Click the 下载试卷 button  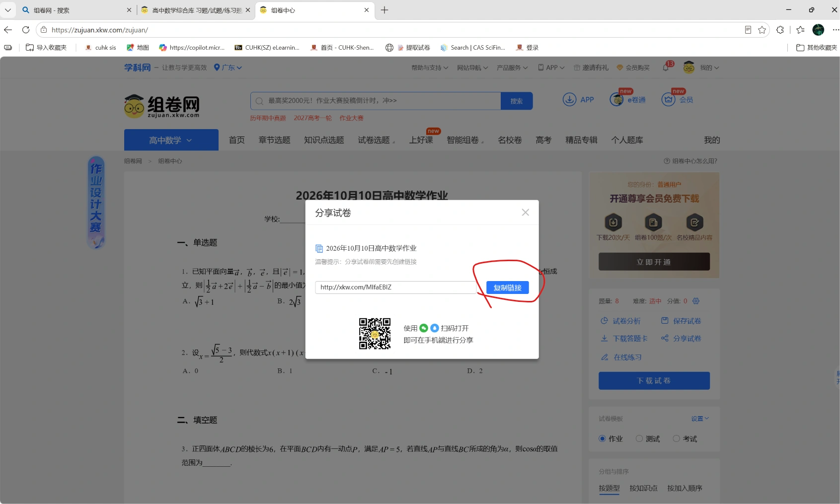click(654, 381)
